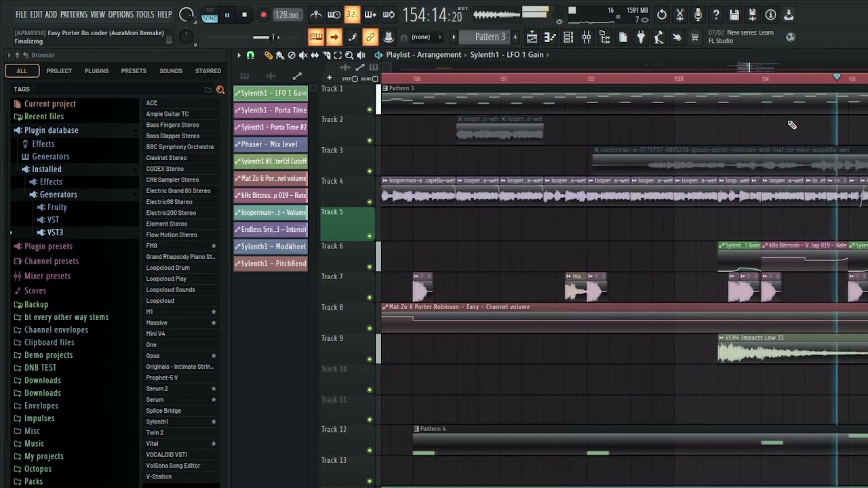Toggle loop recording button
Screen dimensions: 868x488
389,14
